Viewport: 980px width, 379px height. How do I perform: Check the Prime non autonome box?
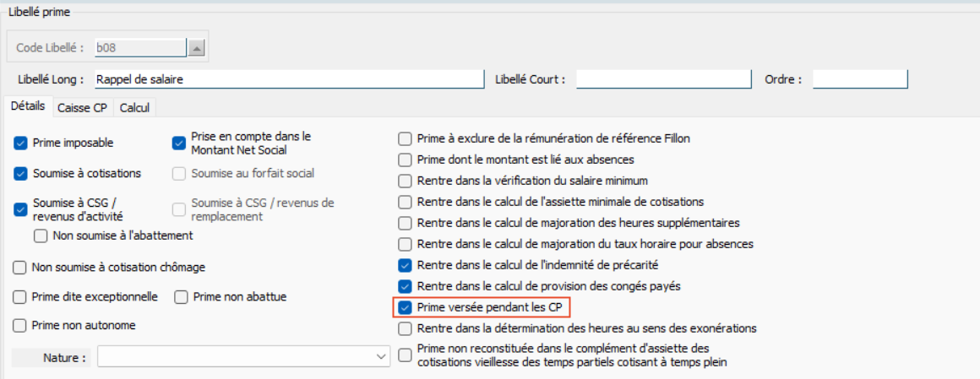coord(20,325)
